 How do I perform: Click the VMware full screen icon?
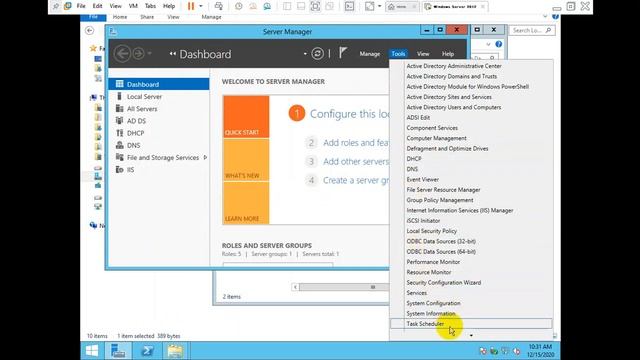315,6
